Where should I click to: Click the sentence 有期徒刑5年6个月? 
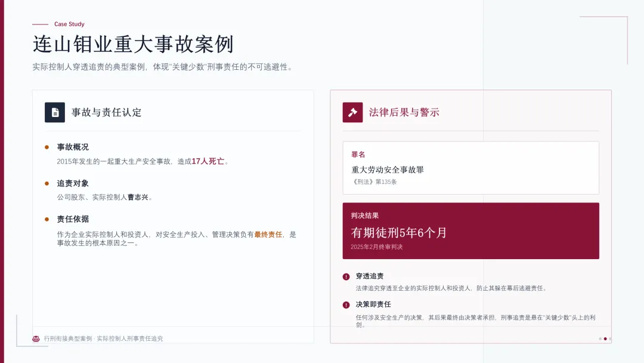click(x=399, y=233)
